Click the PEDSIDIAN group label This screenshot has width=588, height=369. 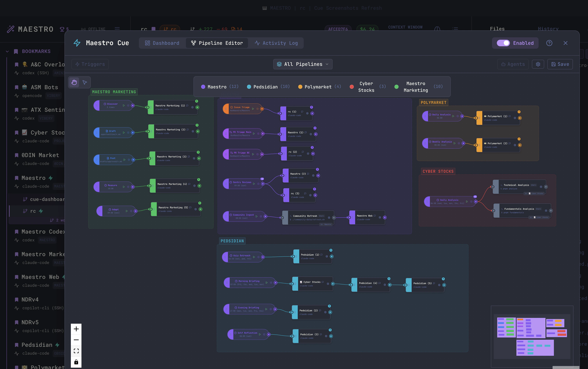[232, 241]
